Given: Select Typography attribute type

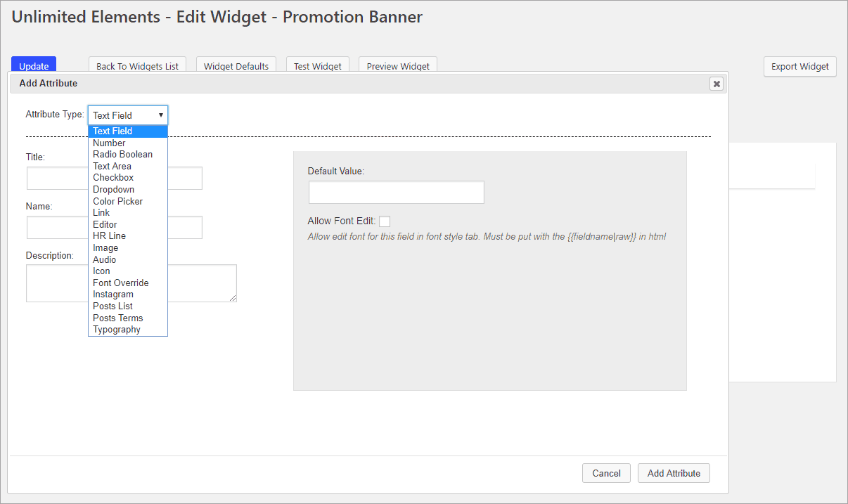Looking at the screenshot, I should tap(128, 330).
